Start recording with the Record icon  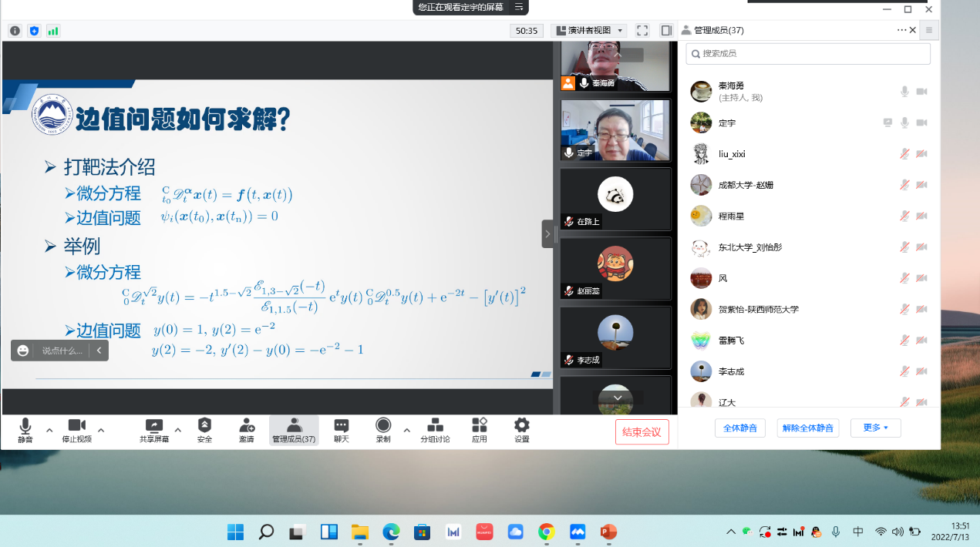pos(383,426)
